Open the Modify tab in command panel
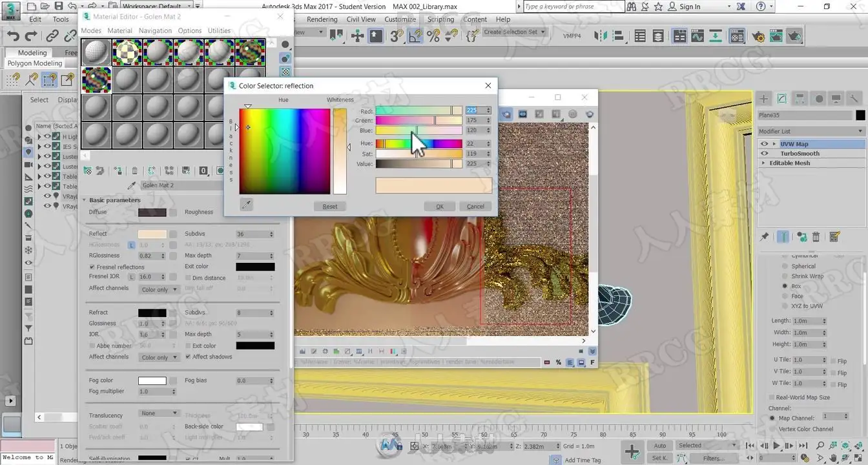This screenshot has width=868, height=465. pos(781,99)
